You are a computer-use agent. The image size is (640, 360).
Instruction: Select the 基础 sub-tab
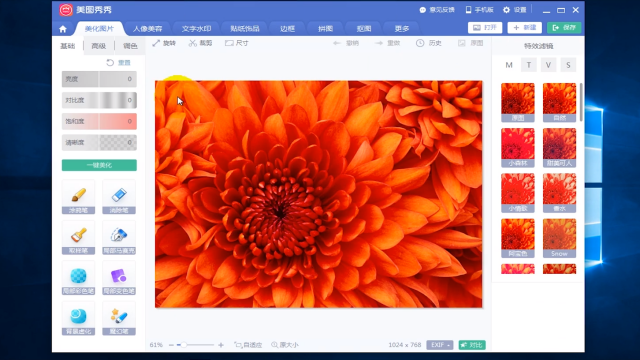68,46
